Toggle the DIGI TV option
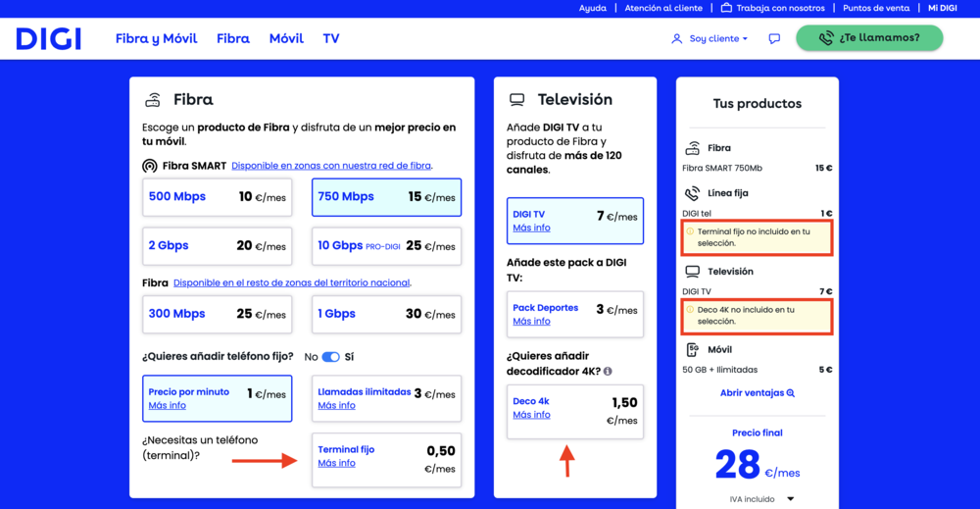Image resolution: width=980 pixels, height=509 pixels. [575, 221]
